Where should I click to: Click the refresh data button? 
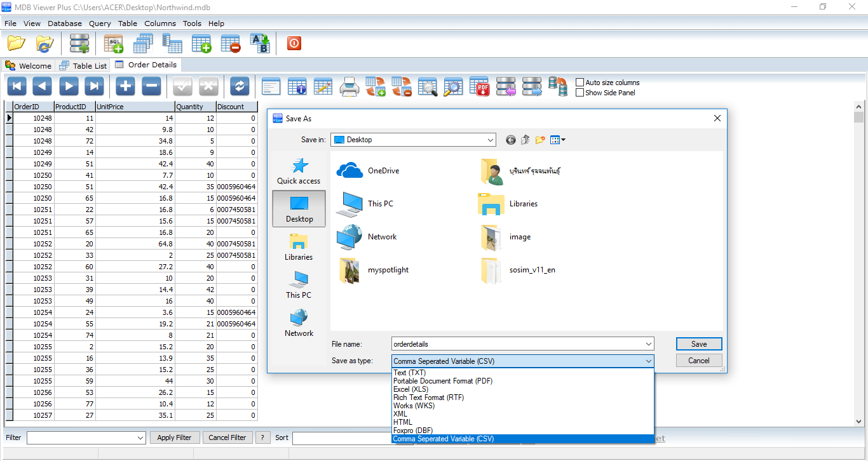tap(240, 86)
